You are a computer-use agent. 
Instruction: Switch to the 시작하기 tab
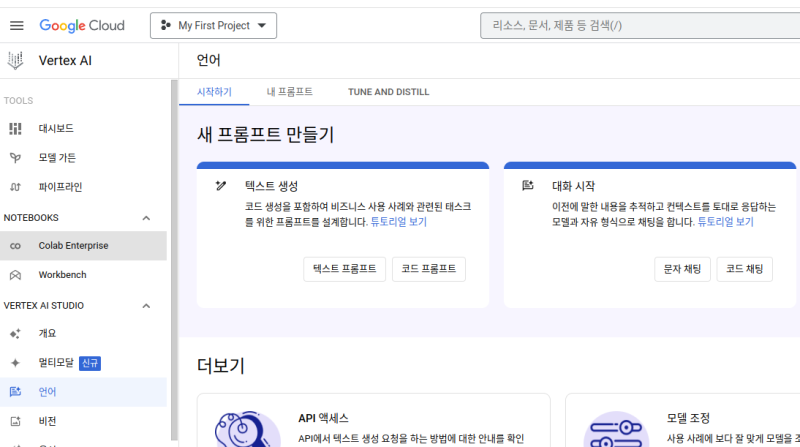(214, 92)
